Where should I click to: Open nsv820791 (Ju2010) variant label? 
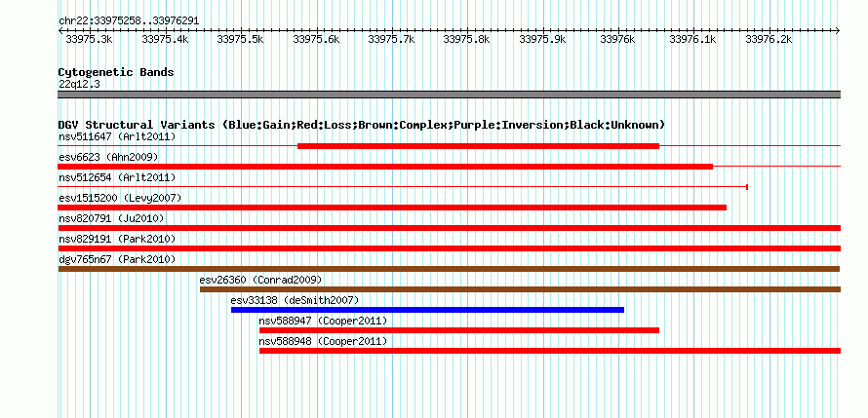(x=111, y=218)
